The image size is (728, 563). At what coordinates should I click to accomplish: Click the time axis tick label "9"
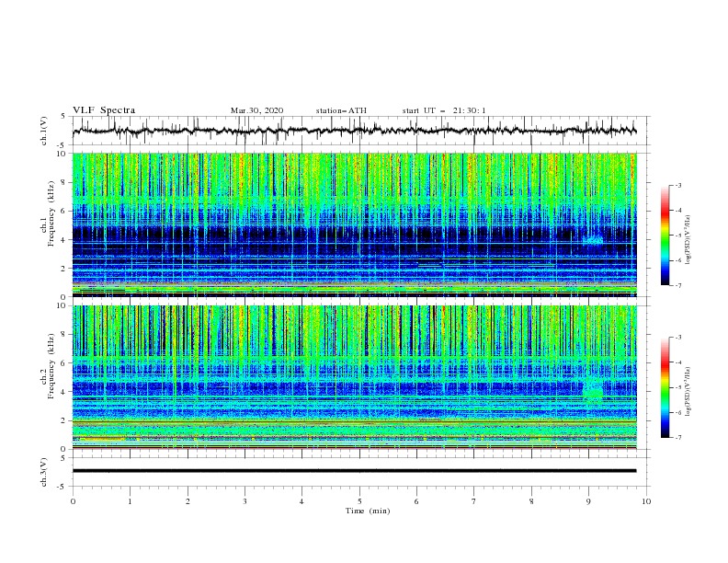588,501
